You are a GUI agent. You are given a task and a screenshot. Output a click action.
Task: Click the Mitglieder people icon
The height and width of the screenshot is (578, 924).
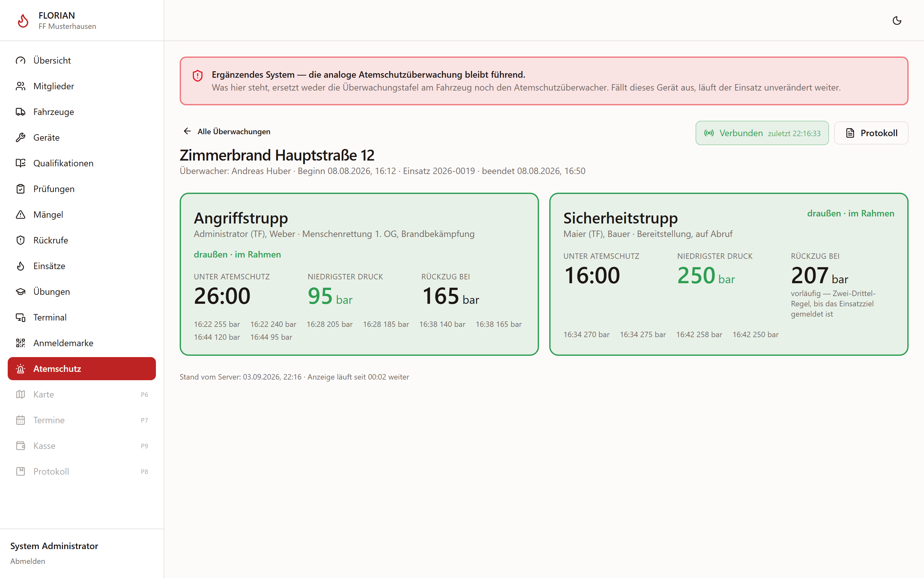21,86
